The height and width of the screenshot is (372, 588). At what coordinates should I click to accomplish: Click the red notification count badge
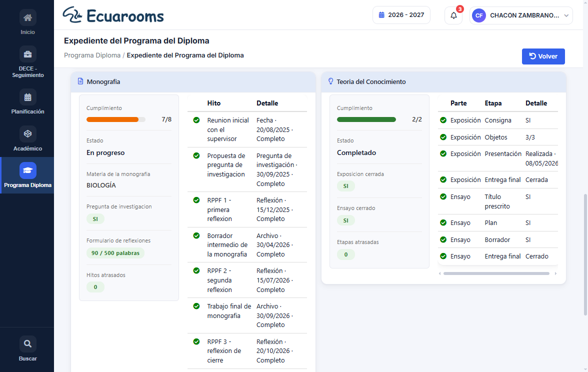[x=460, y=9]
